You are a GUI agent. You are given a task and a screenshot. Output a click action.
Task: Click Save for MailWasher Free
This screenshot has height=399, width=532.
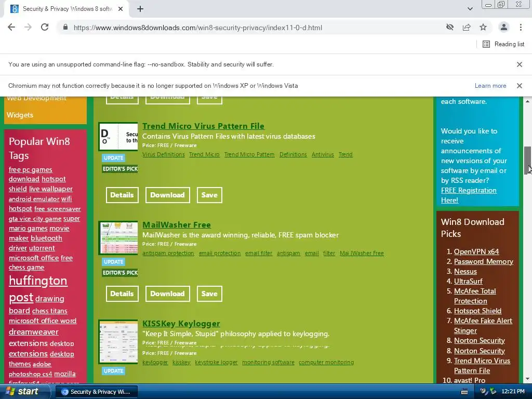(x=209, y=294)
